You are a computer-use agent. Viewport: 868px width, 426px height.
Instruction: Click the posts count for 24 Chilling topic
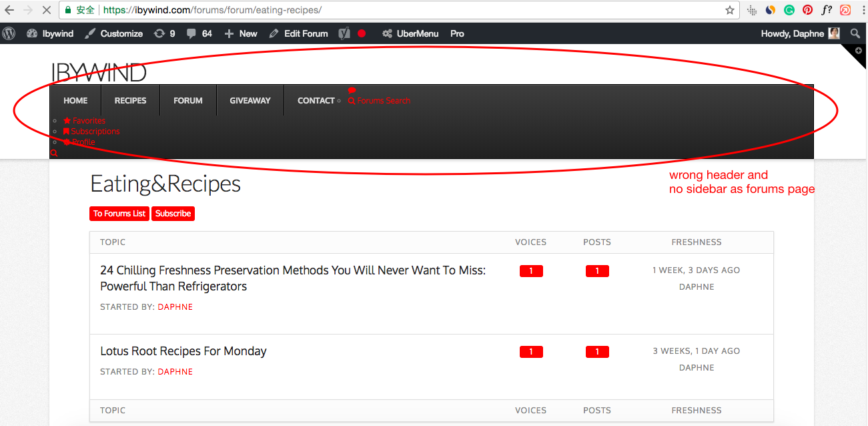coord(597,271)
